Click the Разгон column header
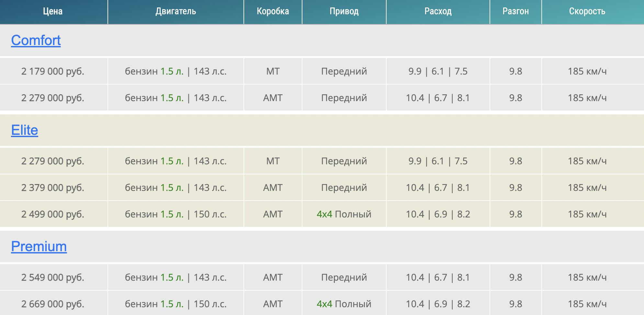 click(515, 11)
